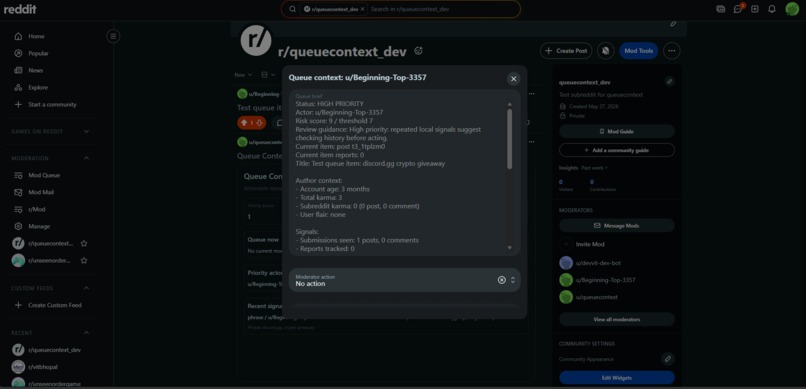Screen dimensions: 806x389
Task: Click the Queue brief scroll down arrow
Action: click(509, 248)
